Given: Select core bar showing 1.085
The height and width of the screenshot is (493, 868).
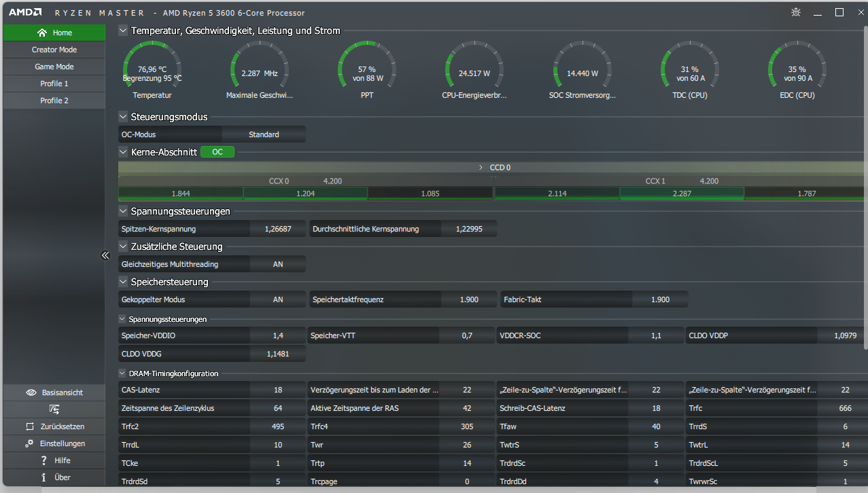Looking at the screenshot, I should coord(430,194).
